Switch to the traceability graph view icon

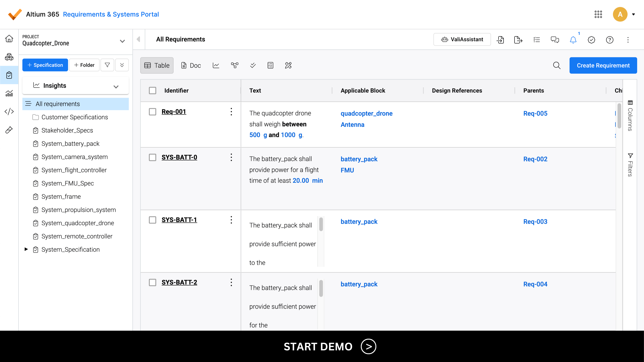pyautogui.click(x=235, y=66)
